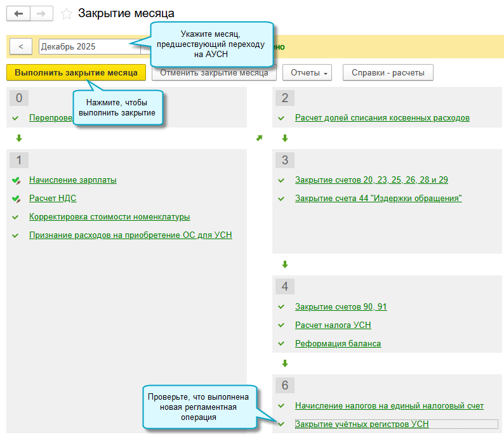504x439 pixels.
Task: Click the stage number 1 label
Action: point(19,160)
